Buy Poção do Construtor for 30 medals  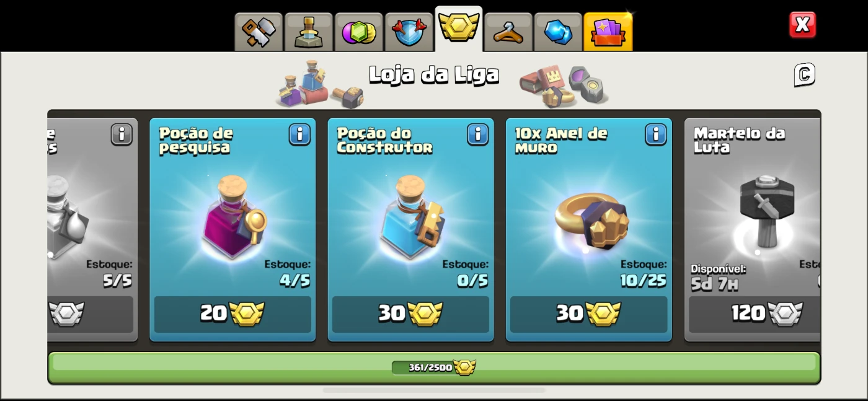(410, 314)
